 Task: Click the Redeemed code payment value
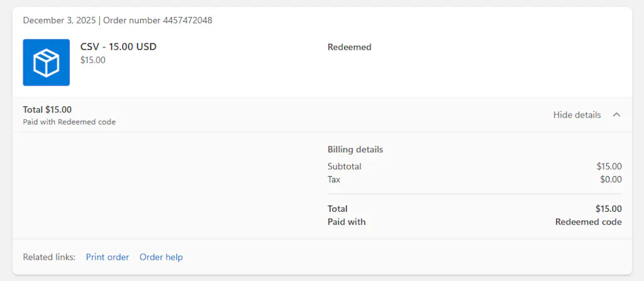pyautogui.click(x=589, y=223)
